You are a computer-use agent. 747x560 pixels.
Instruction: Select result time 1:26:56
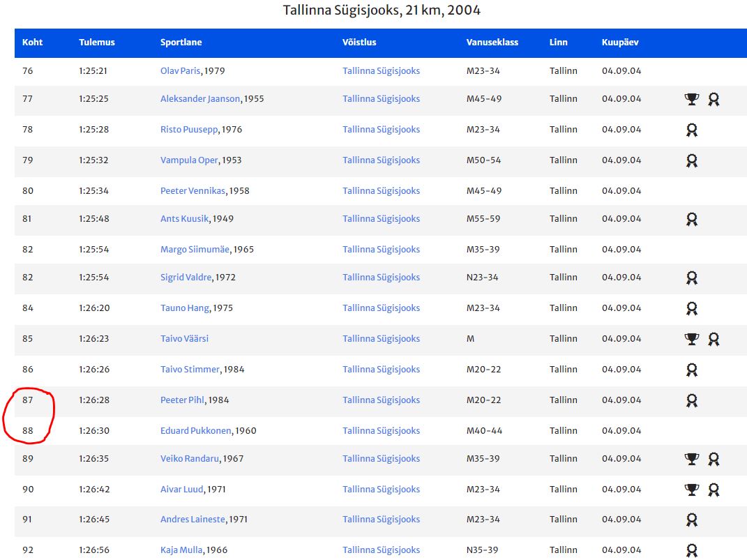[94, 550]
